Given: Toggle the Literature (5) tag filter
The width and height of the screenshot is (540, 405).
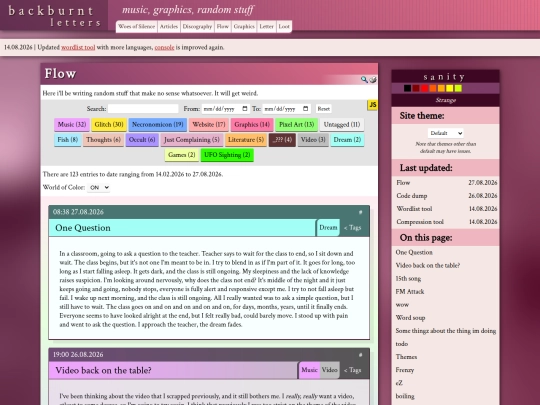Looking at the screenshot, I should [x=246, y=140].
